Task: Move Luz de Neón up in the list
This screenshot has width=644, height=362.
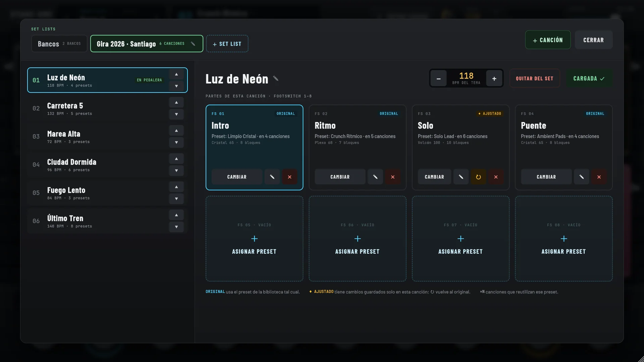Action: click(x=176, y=74)
